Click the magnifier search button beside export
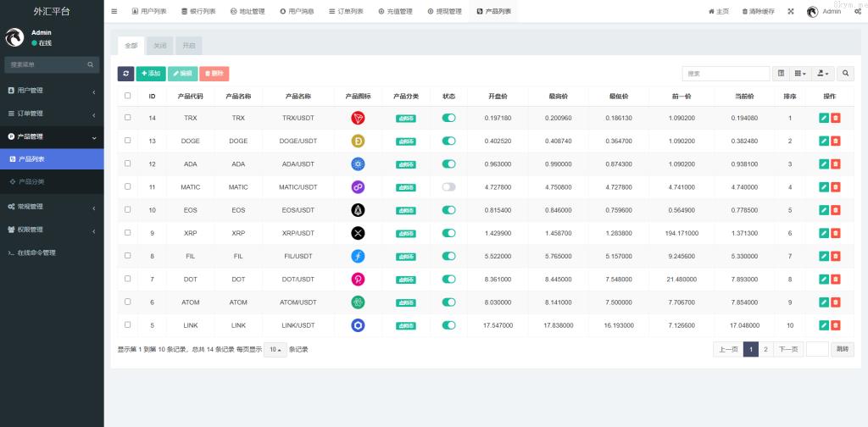 coord(846,74)
